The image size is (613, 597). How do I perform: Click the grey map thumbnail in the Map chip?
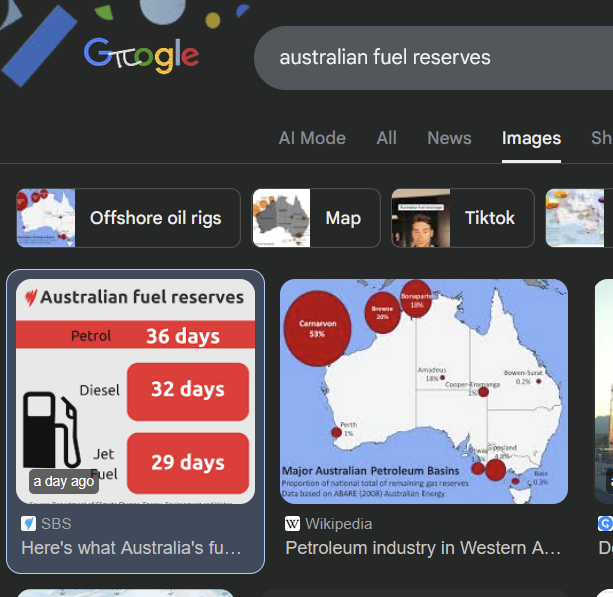[281, 217]
